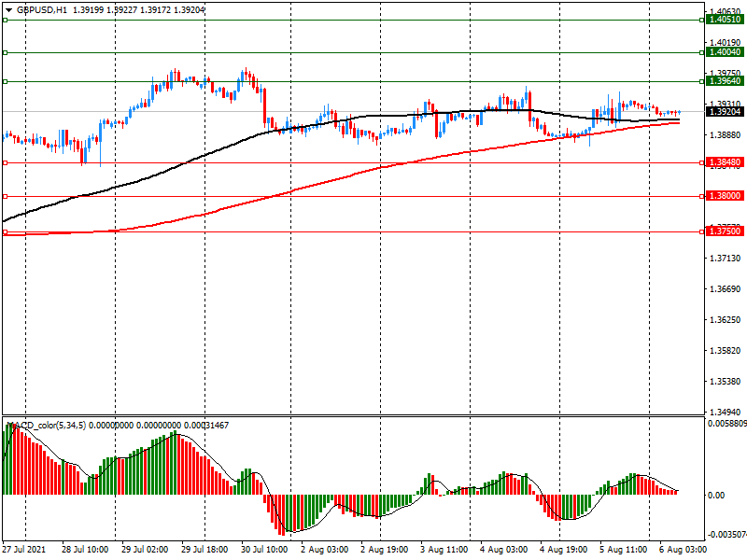Click the MACD_color(5,34,5) indicator label

tap(47, 426)
